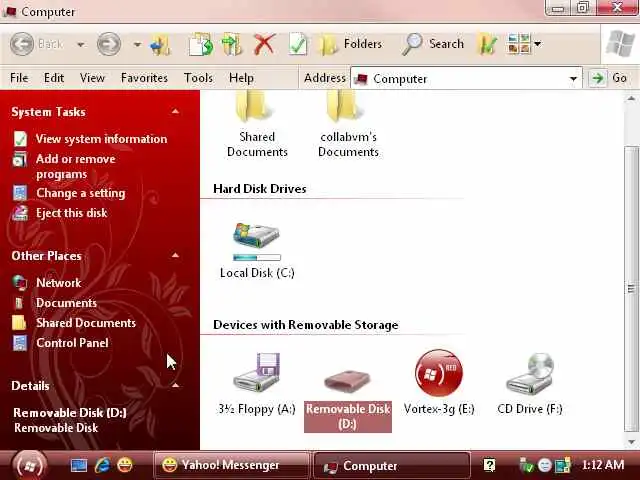Select the Local Disk (C:) drive icon

click(x=256, y=236)
